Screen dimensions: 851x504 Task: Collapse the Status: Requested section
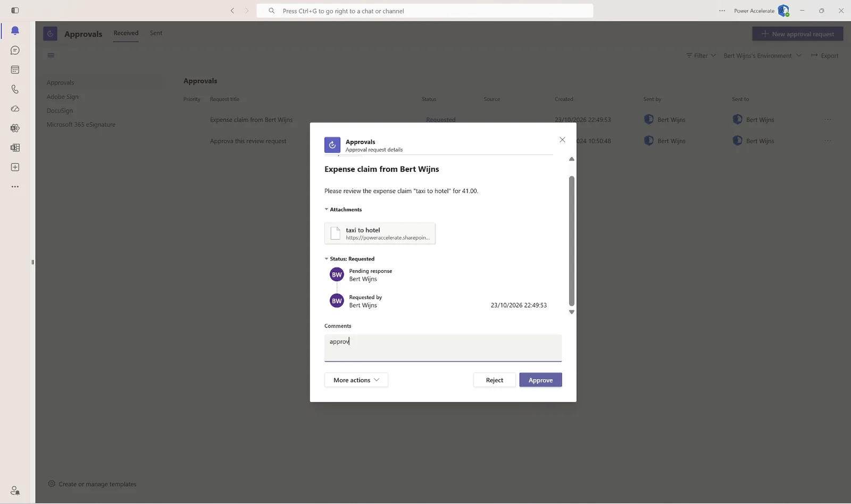[349, 259]
